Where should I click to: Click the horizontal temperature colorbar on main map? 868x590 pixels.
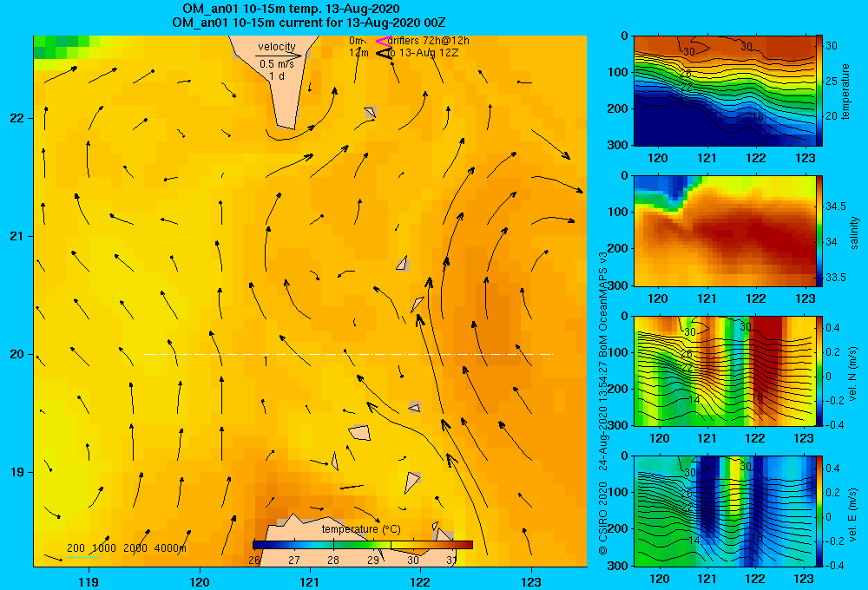363,545
